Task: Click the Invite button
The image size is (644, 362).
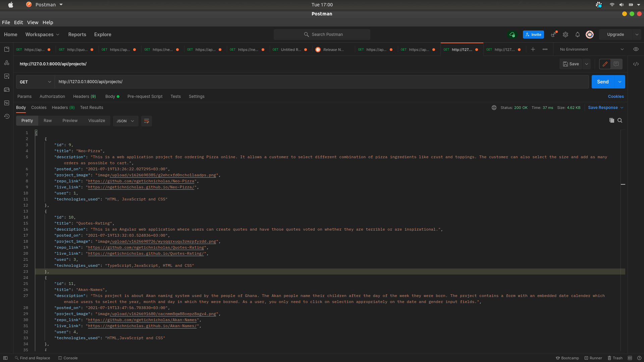Action: (533, 35)
